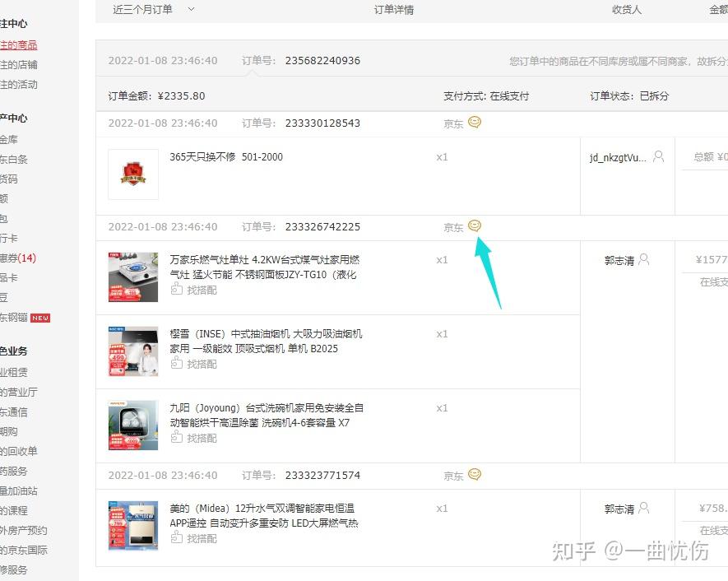This screenshot has width=728, height=581.
Task: Open sidebar link ending 的课程
Action: (14, 510)
